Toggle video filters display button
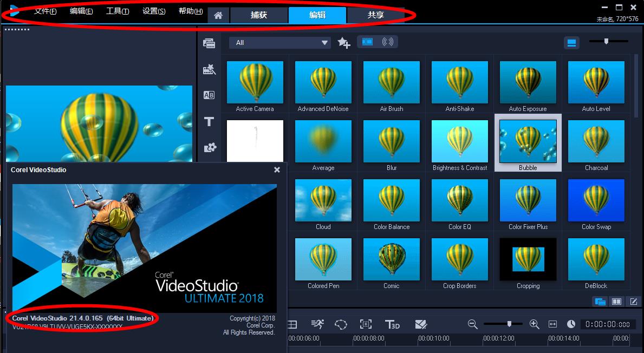Image resolution: width=644 pixels, height=353 pixels. [x=367, y=42]
